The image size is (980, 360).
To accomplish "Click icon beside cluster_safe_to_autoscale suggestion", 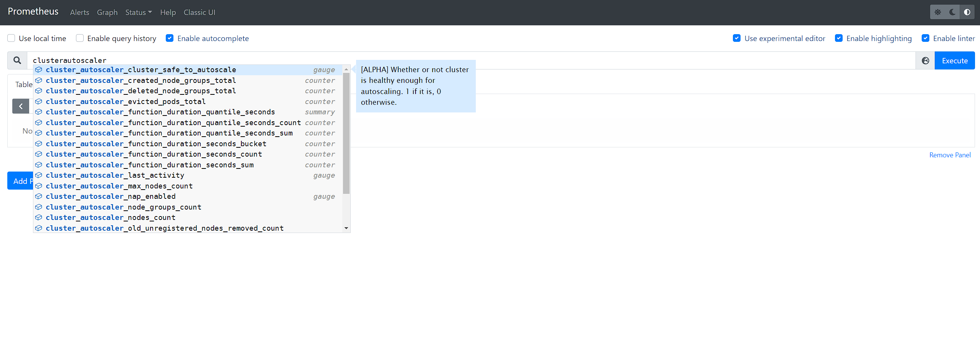I will coord(39,70).
